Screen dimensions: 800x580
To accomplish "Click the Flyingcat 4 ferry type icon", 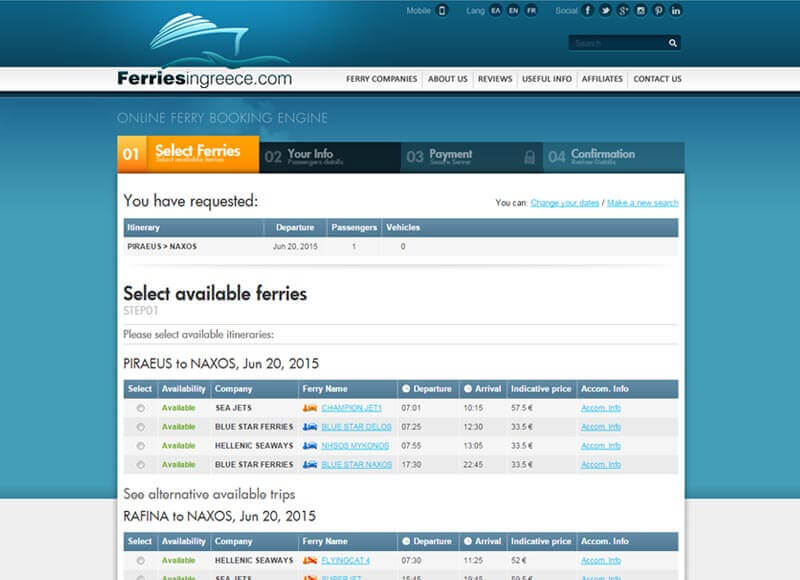I will [310, 561].
